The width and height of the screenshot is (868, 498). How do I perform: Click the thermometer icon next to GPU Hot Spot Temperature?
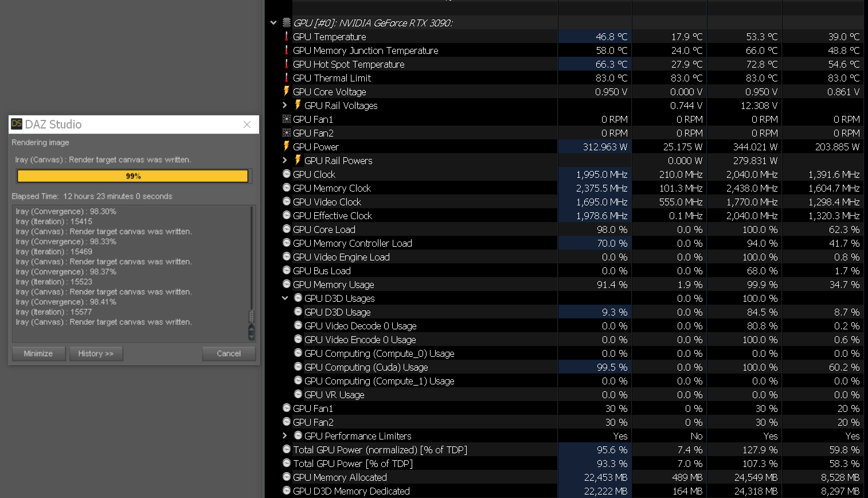[x=287, y=64]
